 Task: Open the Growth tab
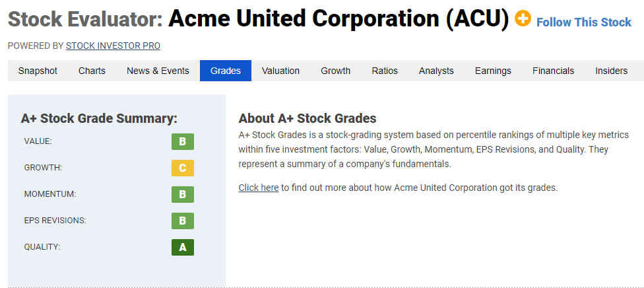click(336, 71)
